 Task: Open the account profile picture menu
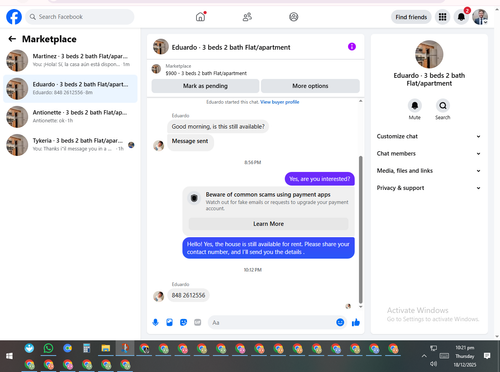(480, 17)
